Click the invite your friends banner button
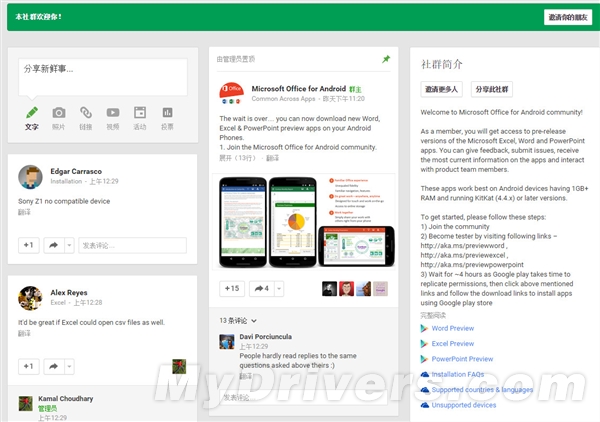The image size is (600, 422). pos(568,17)
